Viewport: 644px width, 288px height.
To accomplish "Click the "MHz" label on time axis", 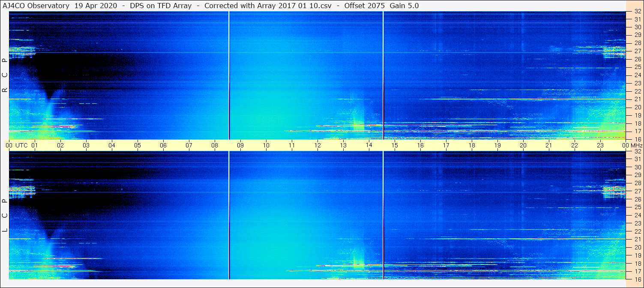I will [x=636, y=145].
